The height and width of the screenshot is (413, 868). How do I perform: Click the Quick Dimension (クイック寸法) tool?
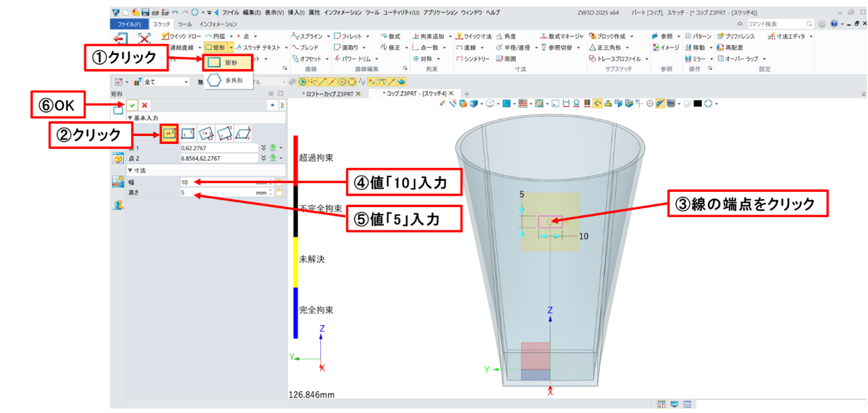click(x=474, y=36)
